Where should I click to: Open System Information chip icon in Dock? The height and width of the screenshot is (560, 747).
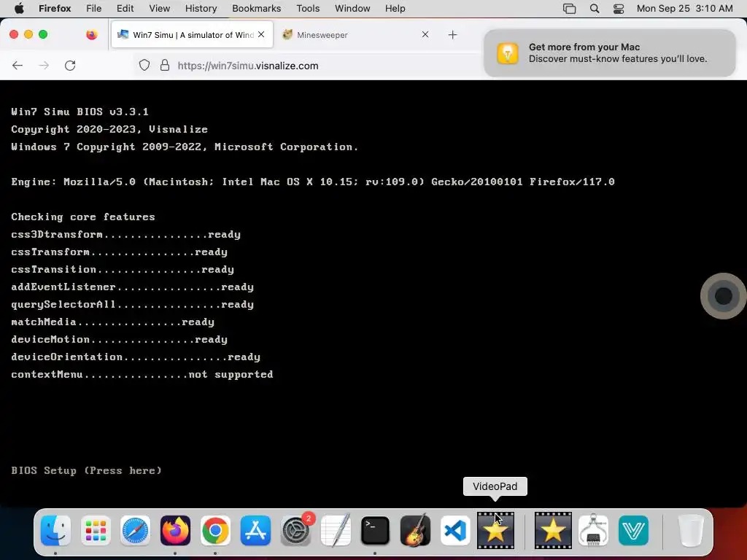click(x=593, y=530)
